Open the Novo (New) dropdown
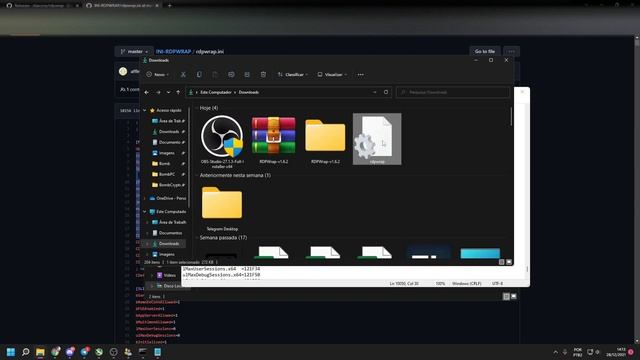640x360 pixels. (158, 75)
